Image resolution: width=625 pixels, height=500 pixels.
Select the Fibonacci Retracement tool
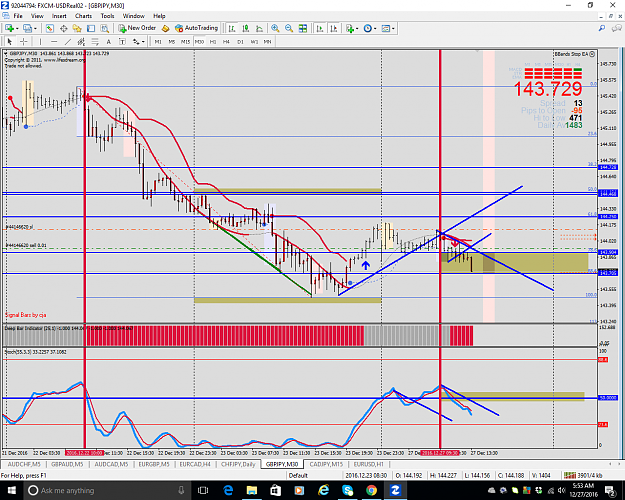95,41
